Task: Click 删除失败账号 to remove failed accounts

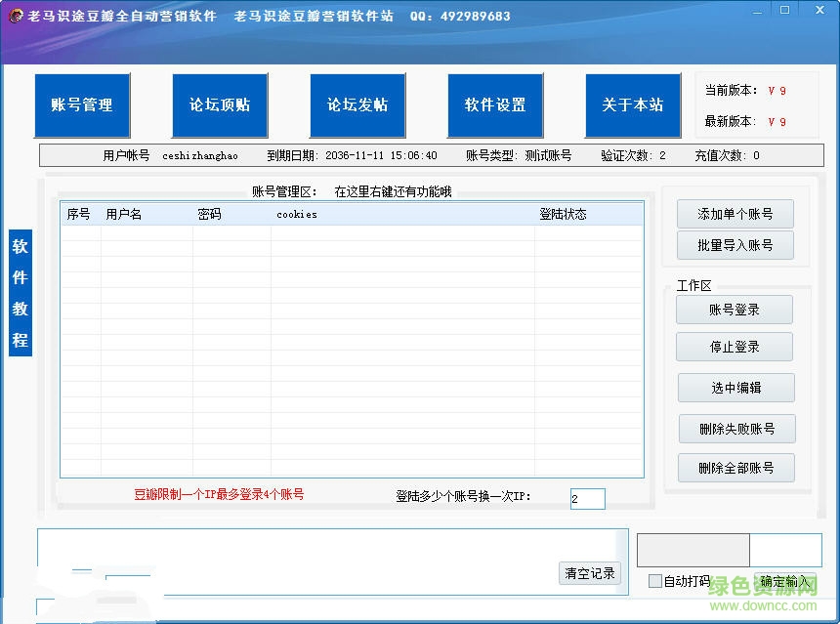Action: tap(736, 429)
